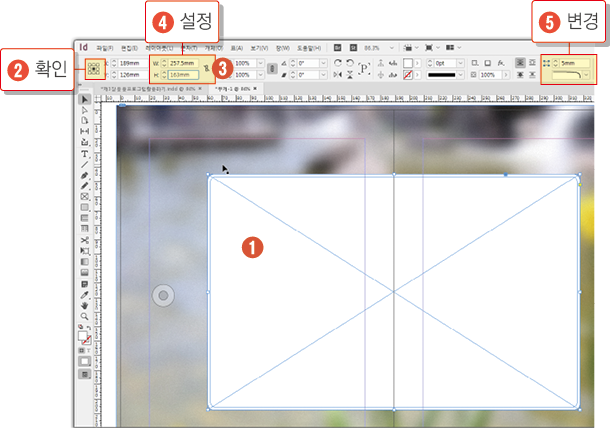Select the Pencil tool
Image resolution: width=610 pixels, height=428 pixels.
pos(84,186)
